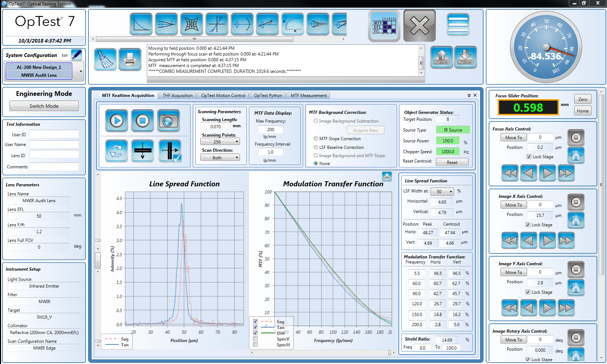Click Home for focus slider

click(582, 111)
